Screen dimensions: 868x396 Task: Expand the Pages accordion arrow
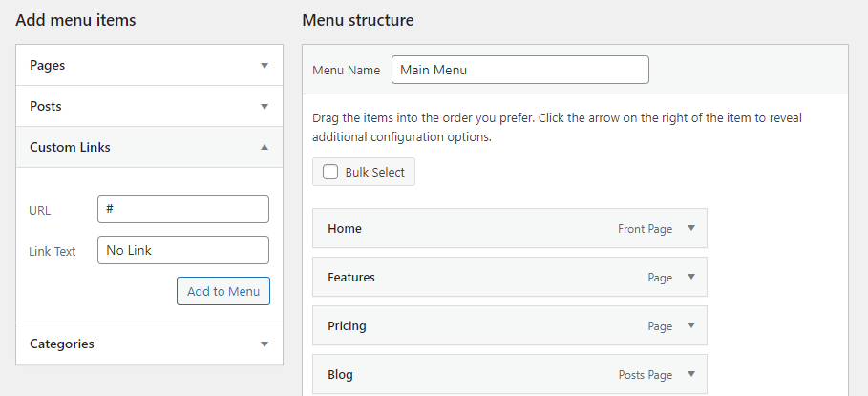point(265,65)
